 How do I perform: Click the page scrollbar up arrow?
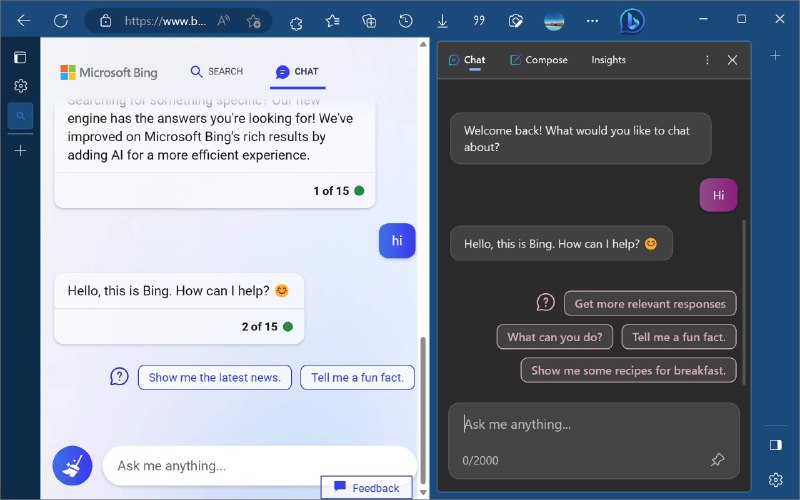[423, 44]
